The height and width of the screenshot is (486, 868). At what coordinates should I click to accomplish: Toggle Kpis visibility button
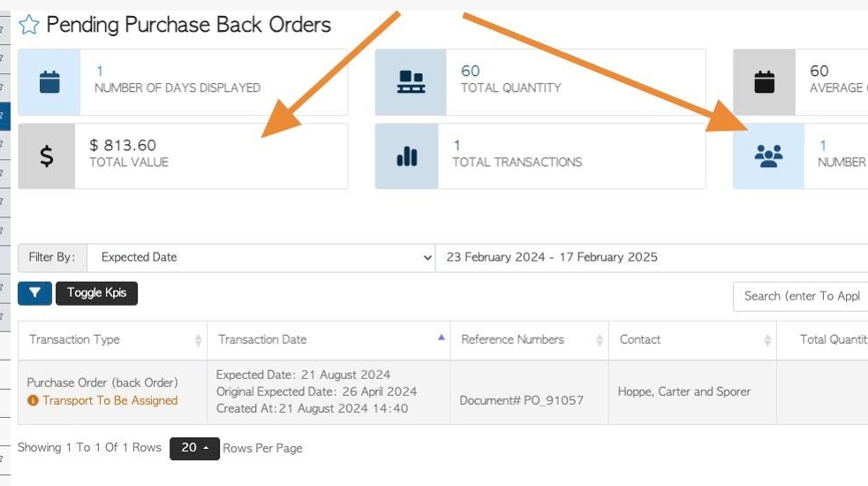click(96, 292)
